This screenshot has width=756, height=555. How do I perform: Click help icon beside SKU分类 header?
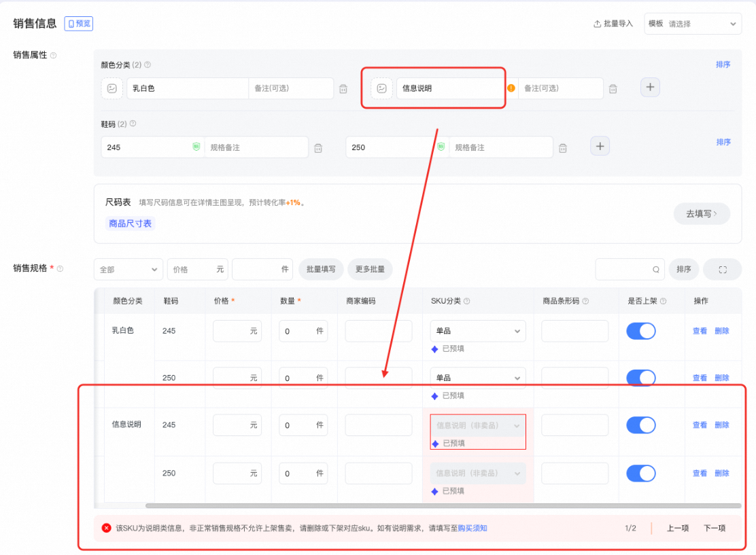[466, 301]
